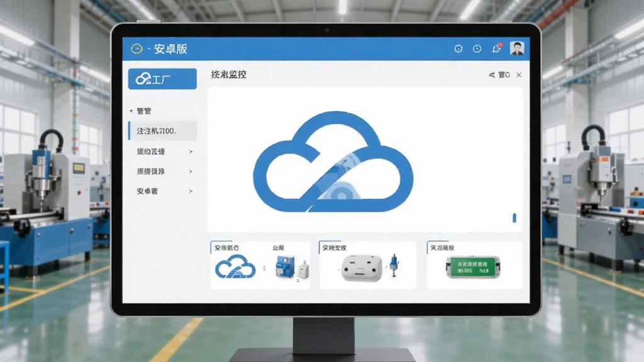Select the tab label on the white device card
The height and width of the screenshot is (362, 644).
(x=335, y=248)
